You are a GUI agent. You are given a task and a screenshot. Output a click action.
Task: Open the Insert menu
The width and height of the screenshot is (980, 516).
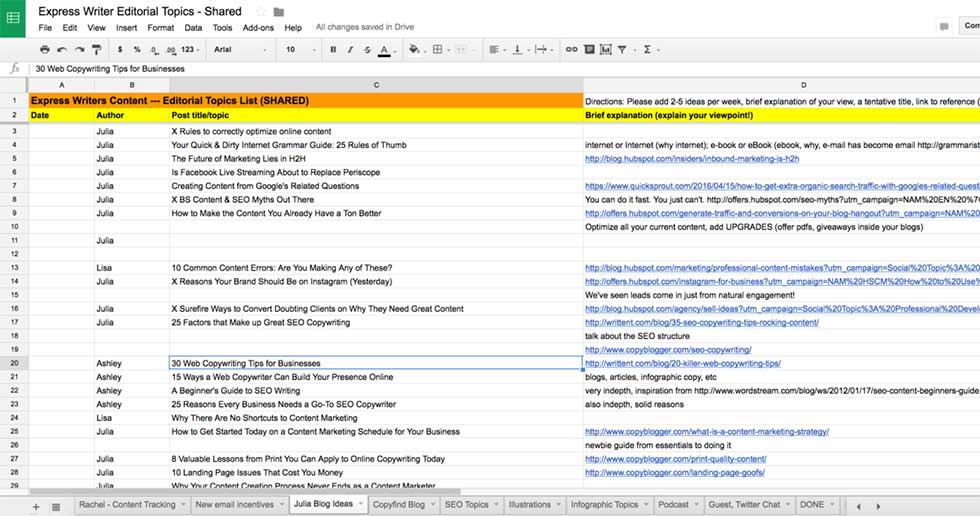(126, 27)
